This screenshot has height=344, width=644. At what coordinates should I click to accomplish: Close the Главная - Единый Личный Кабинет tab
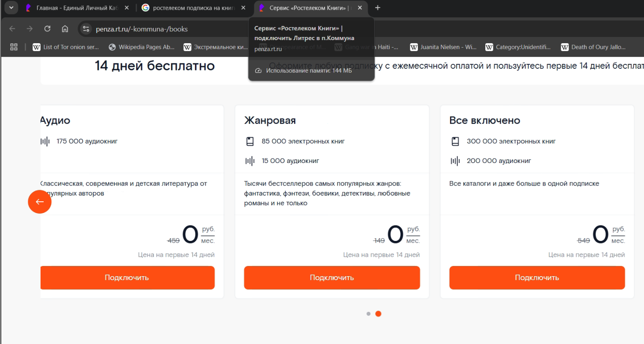click(x=127, y=8)
